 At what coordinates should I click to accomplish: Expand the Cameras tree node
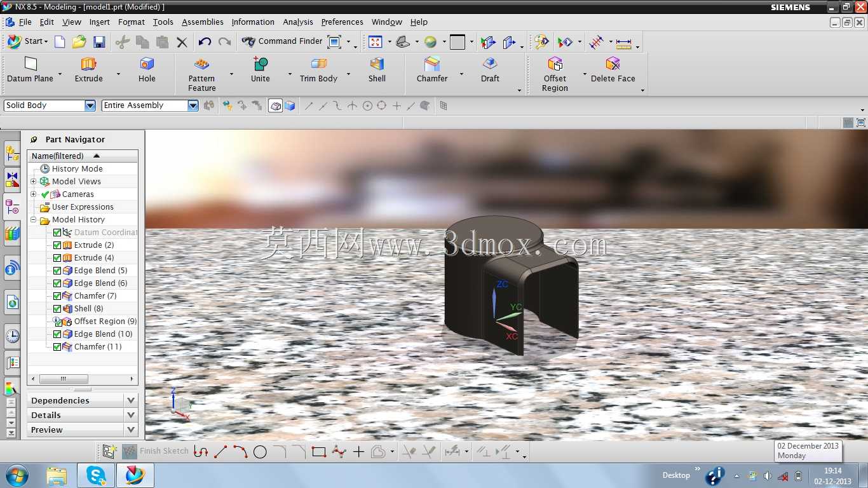[34, 194]
